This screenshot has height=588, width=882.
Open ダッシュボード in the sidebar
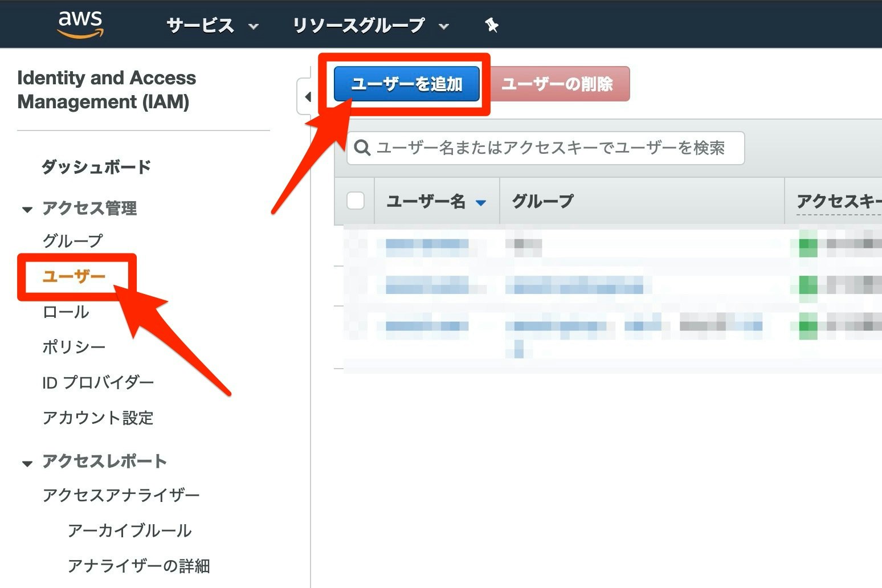click(96, 167)
